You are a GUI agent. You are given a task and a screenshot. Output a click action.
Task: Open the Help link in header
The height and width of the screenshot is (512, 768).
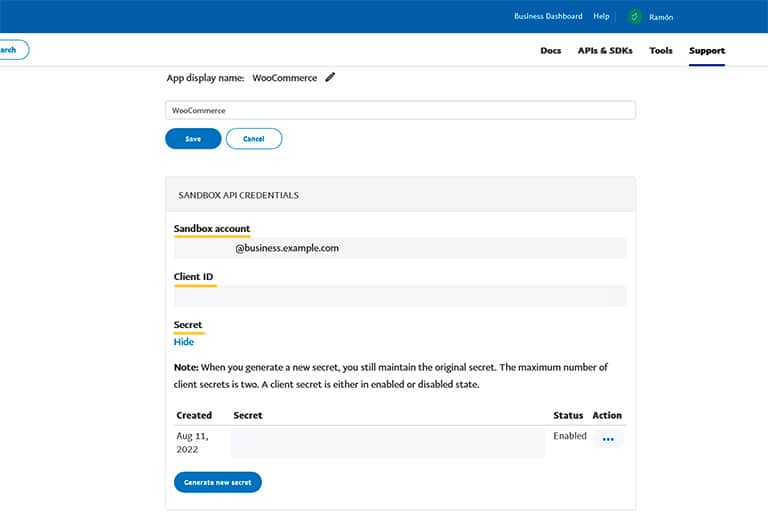pyautogui.click(x=601, y=16)
